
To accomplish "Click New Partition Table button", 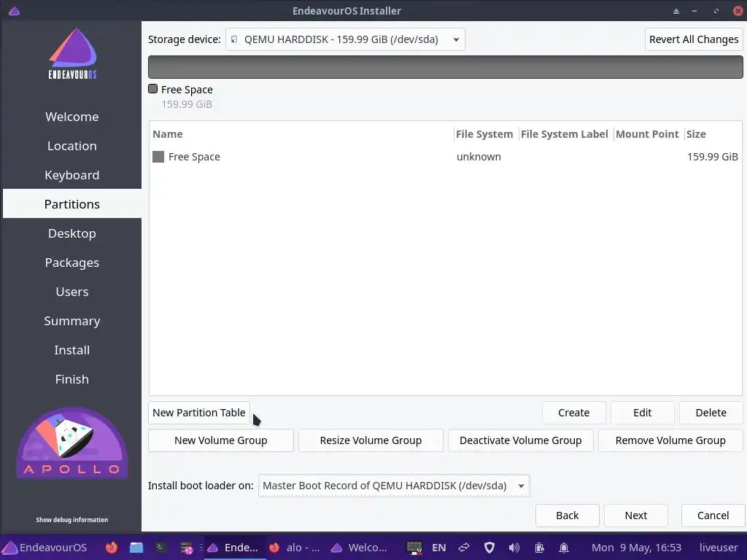I will 198,413.
